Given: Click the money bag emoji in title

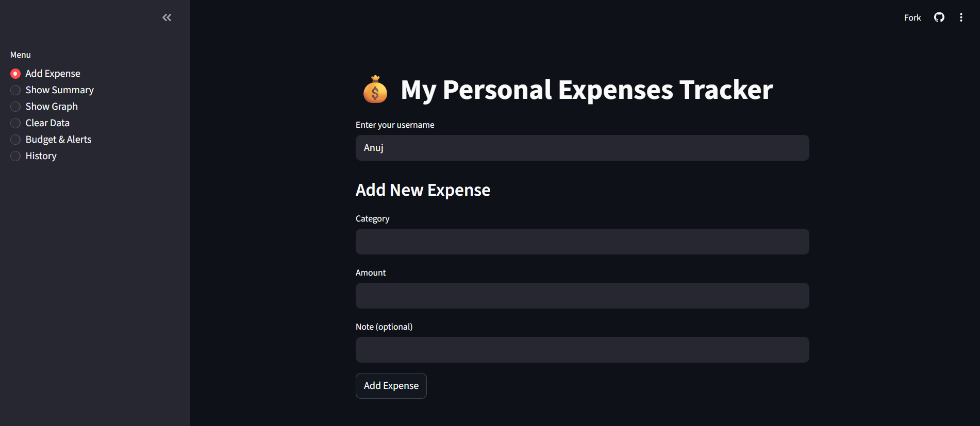Looking at the screenshot, I should coord(375,90).
